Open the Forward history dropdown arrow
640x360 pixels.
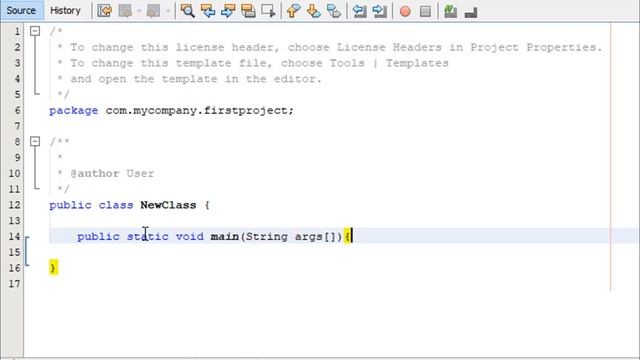pyautogui.click(x=168, y=11)
